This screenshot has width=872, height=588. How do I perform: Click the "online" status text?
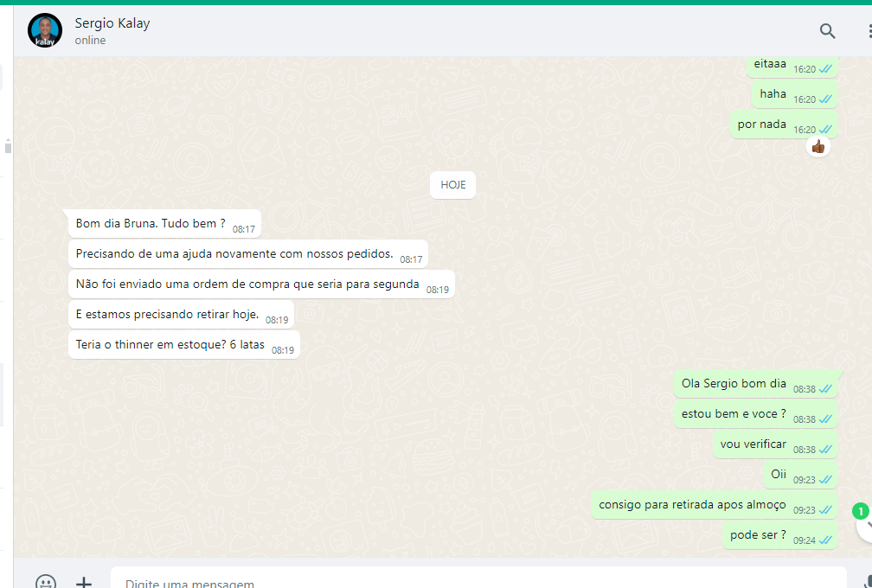(90, 41)
